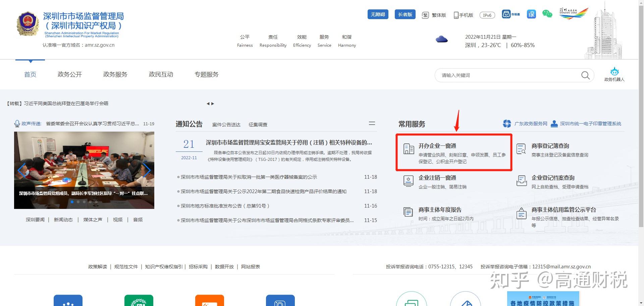Viewport: 644px width, 306px height.
Task: Open 商事主体年度报告 link
Action: pyautogui.click(x=440, y=210)
